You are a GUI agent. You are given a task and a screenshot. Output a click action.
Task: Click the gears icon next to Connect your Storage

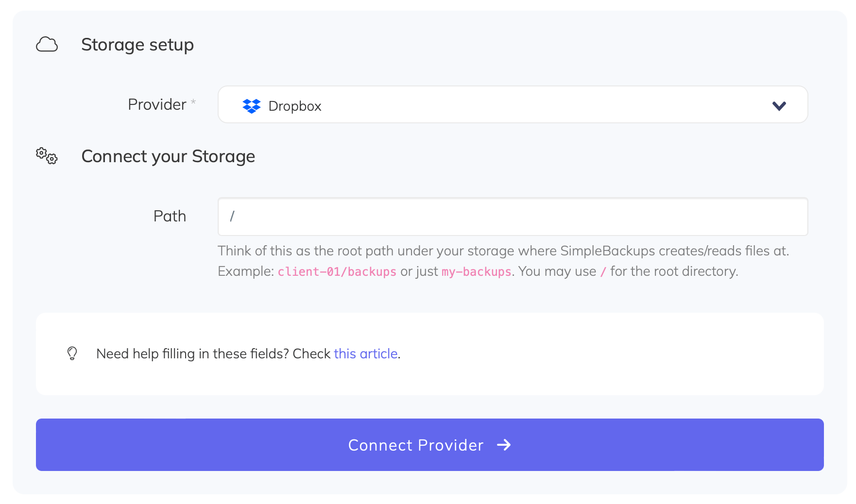point(46,156)
